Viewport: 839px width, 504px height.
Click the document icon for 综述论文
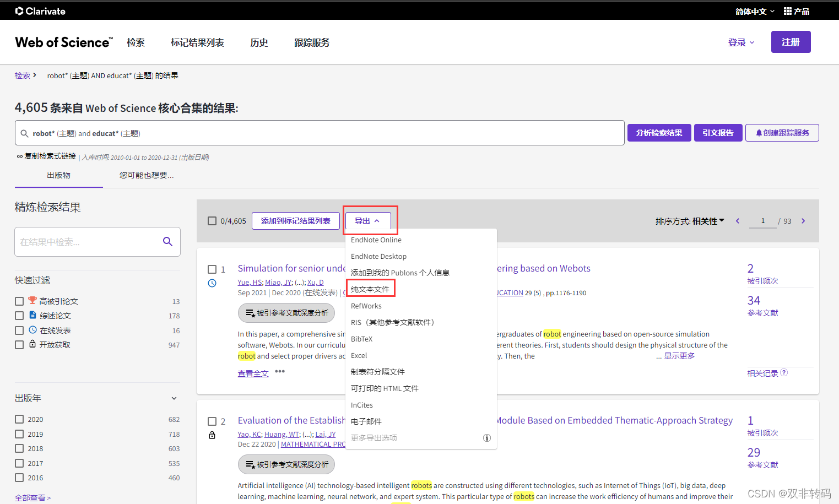tap(33, 315)
